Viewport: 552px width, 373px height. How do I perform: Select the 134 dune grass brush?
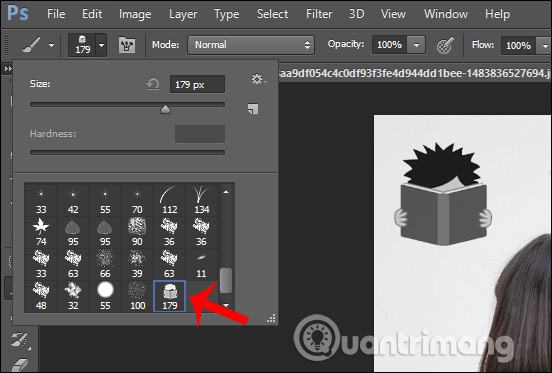[x=201, y=201]
